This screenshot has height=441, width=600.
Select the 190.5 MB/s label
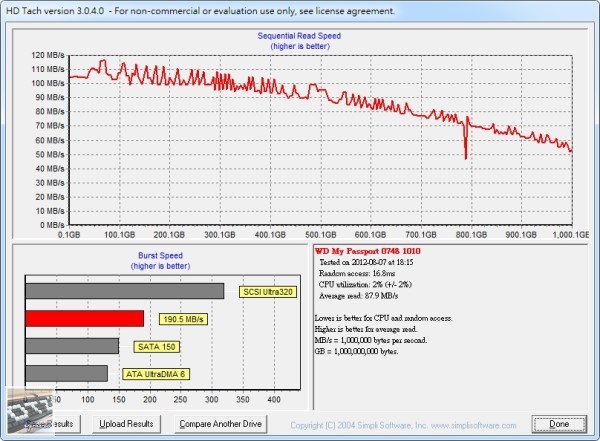(x=183, y=319)
